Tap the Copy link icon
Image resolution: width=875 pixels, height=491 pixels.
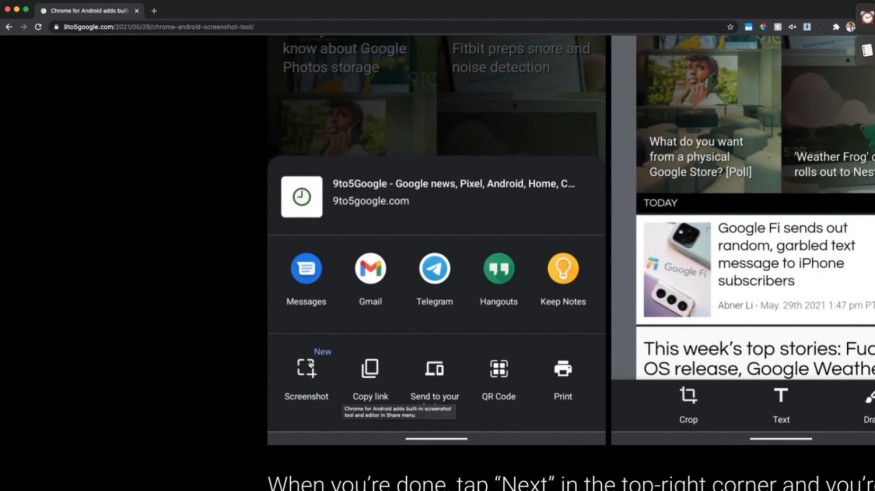tap(370, 368)
